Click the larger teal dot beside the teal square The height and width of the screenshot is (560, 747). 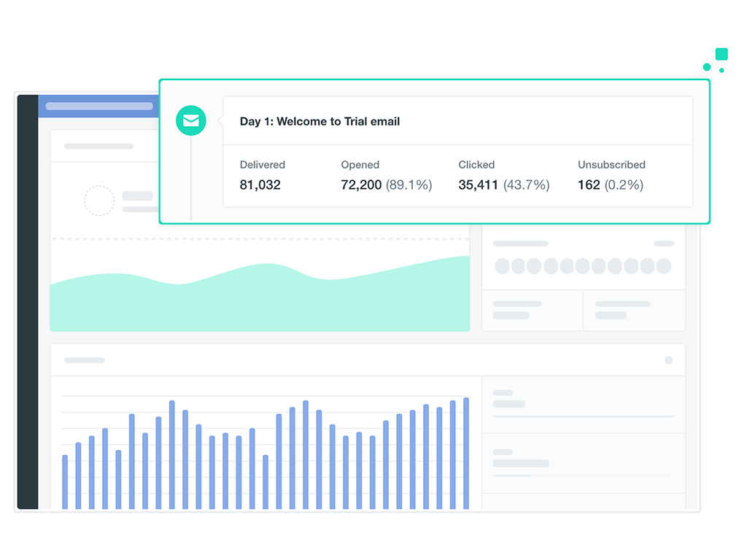[x=707, y=67]
